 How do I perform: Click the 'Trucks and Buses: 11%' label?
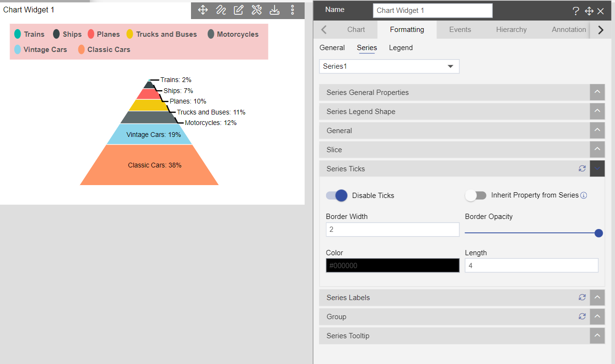point(211,112)
